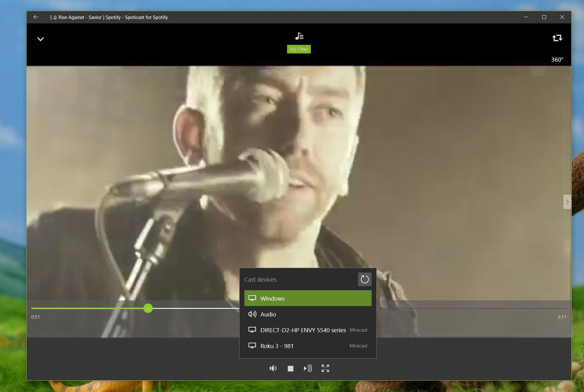Click the No Filter button
Screen dimensions: 584x392
(299, 49)
